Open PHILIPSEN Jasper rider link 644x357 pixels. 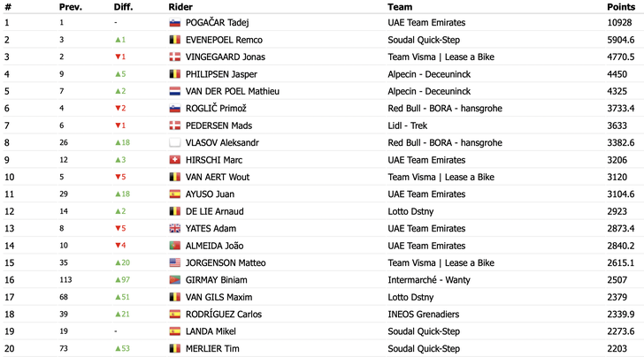point(221,74)
